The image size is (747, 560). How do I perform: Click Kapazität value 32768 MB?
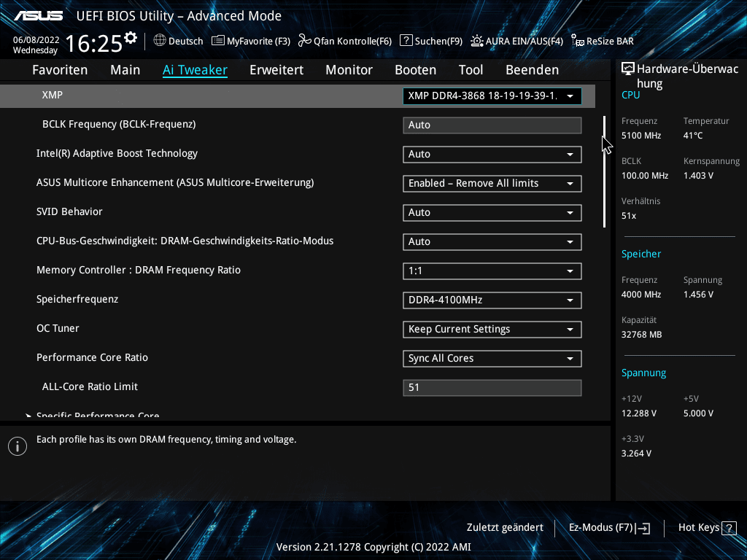point(641,335)
